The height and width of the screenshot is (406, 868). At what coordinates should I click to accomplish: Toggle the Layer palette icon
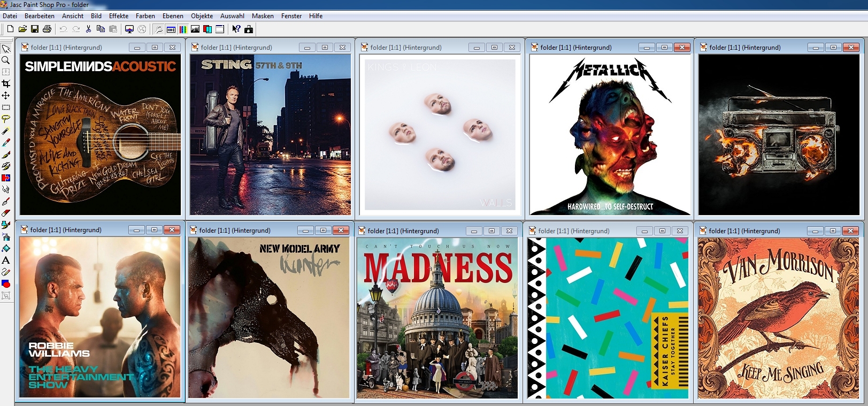pyautogui.click(x=208, y=29)
